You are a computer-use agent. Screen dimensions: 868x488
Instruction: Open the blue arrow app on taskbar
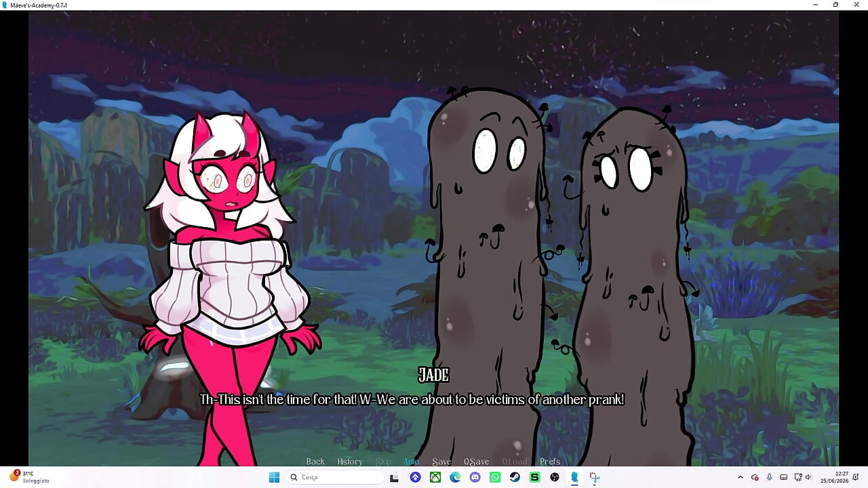pos(415,477)
